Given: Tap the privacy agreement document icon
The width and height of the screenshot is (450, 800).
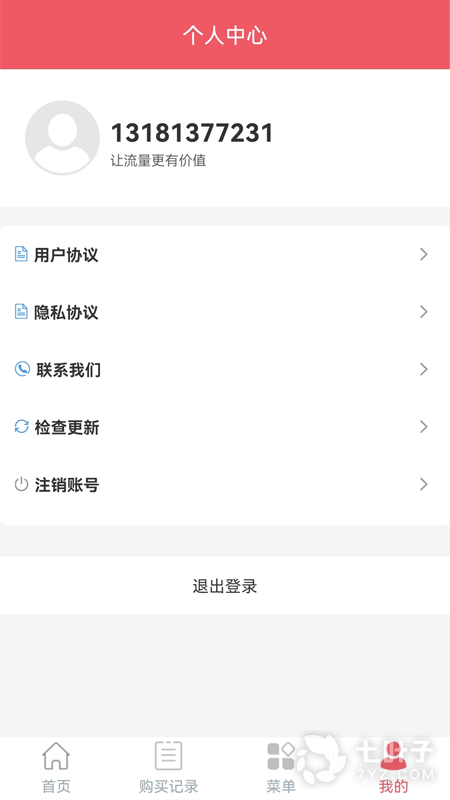Looking at the screenshot, I should pos(21,312).
